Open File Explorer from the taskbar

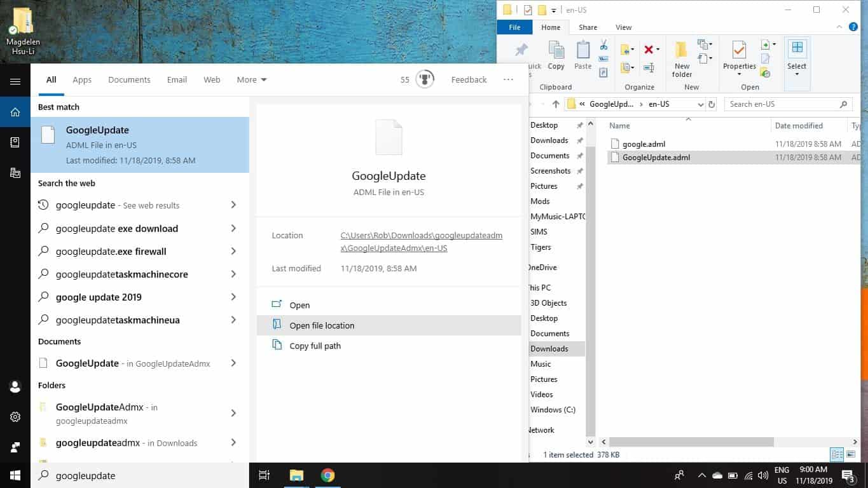pos(296,475)
